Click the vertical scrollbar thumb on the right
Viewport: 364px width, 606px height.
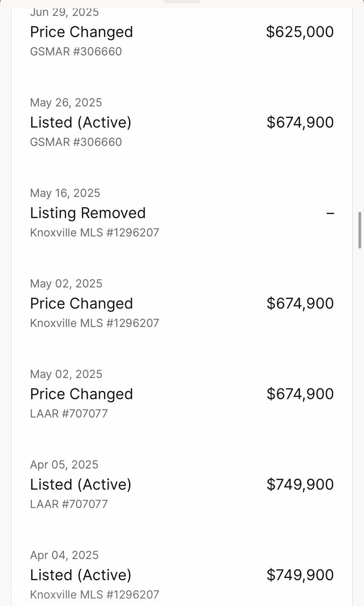(x=359, y=228)
